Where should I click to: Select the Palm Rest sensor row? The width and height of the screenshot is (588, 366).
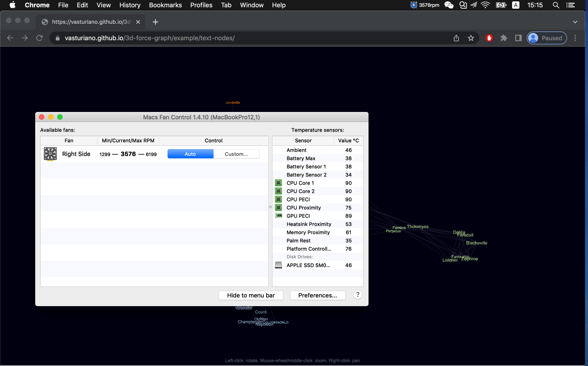click(x=318, y=240)
